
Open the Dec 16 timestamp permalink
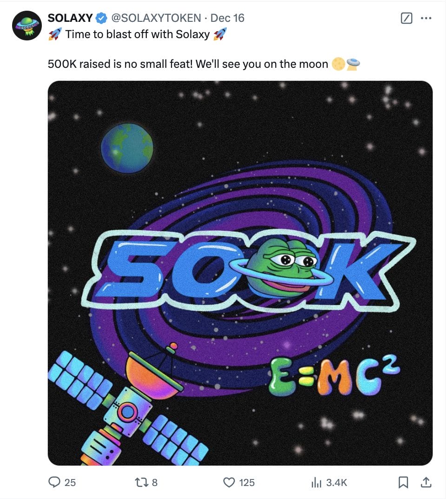pos(227,18)
